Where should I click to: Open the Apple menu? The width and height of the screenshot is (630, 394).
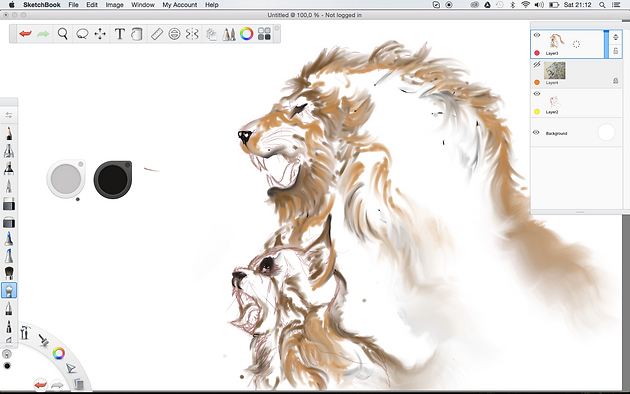coord(12,5)
